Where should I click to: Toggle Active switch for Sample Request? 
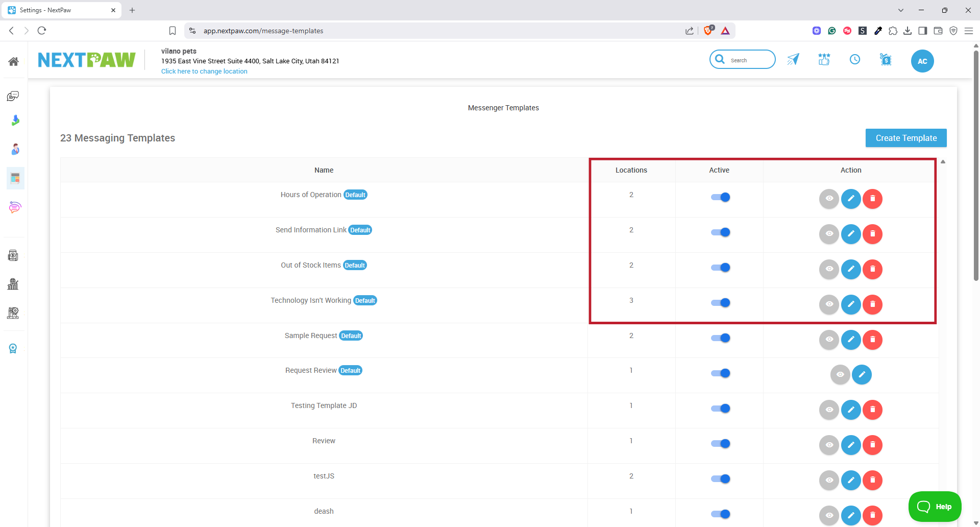click(720, 338)
